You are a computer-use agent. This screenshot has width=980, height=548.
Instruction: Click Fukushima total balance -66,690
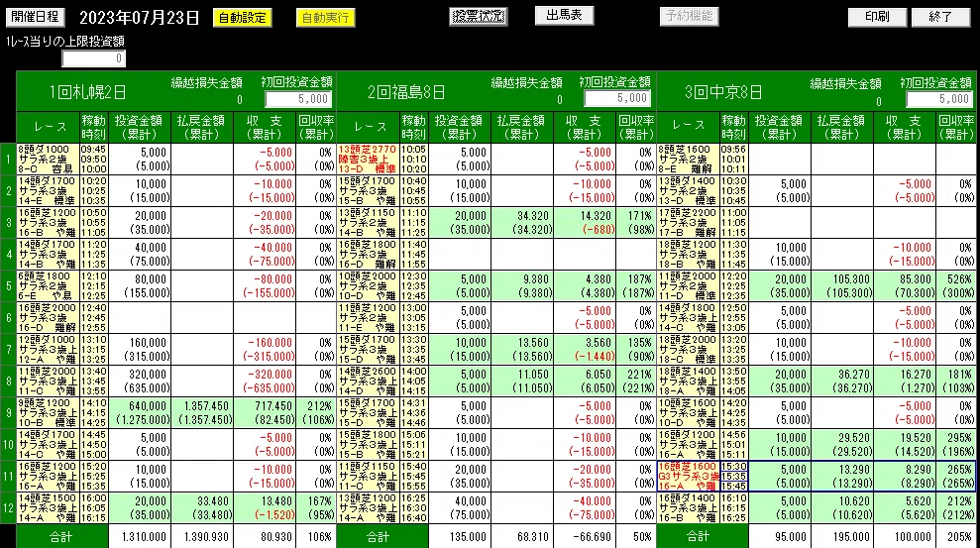click(586, 537)
